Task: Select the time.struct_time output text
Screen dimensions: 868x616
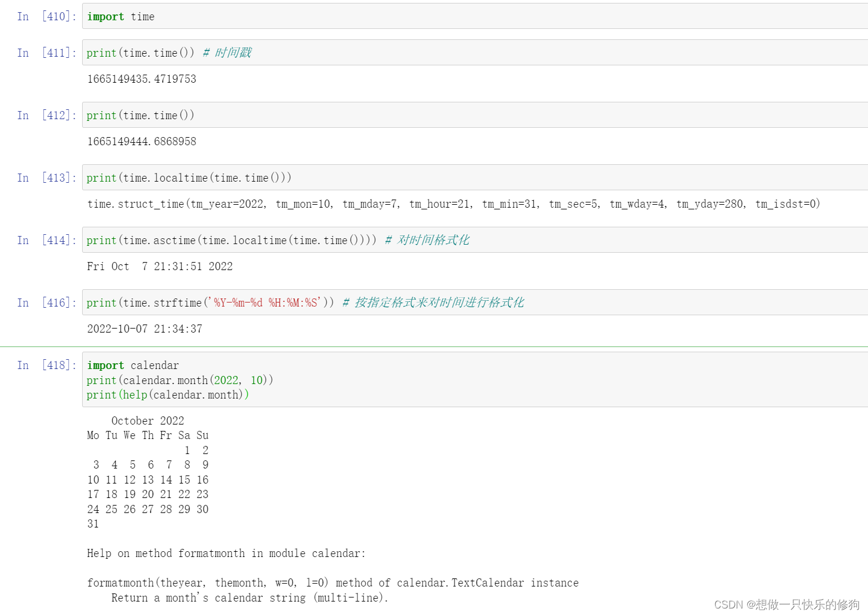Action: tap(453, 204)
